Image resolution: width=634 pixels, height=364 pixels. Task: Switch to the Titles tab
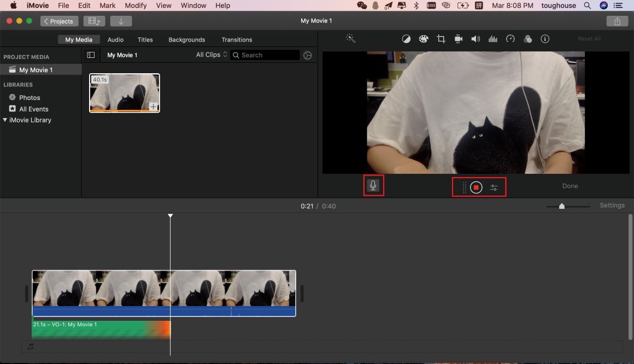pos(145,40)
